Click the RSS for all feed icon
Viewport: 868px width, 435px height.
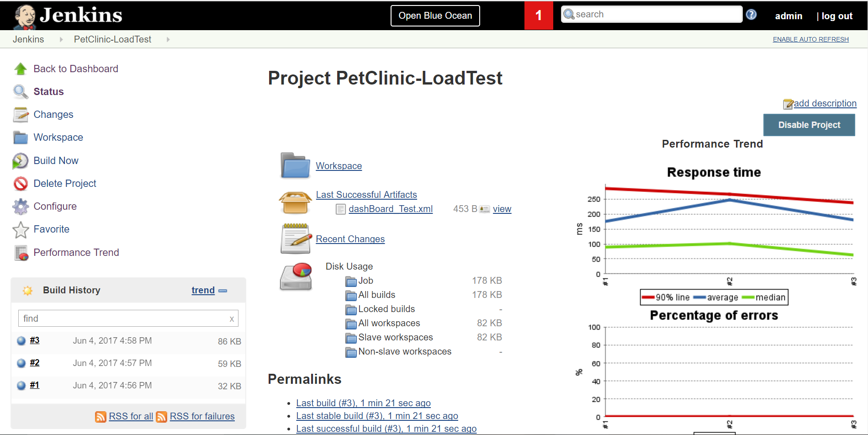[x=101, y=417]
